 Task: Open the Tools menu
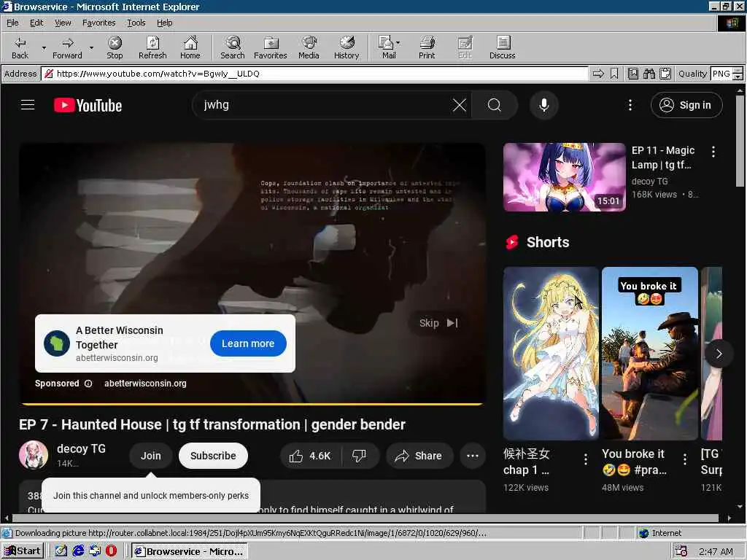136,23
